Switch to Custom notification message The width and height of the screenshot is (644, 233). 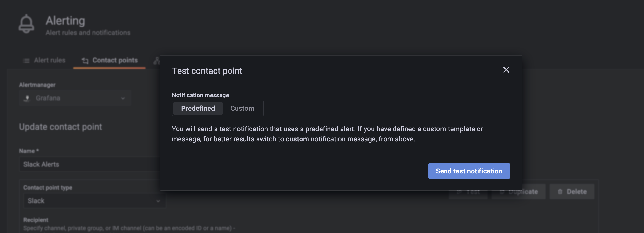242,108
